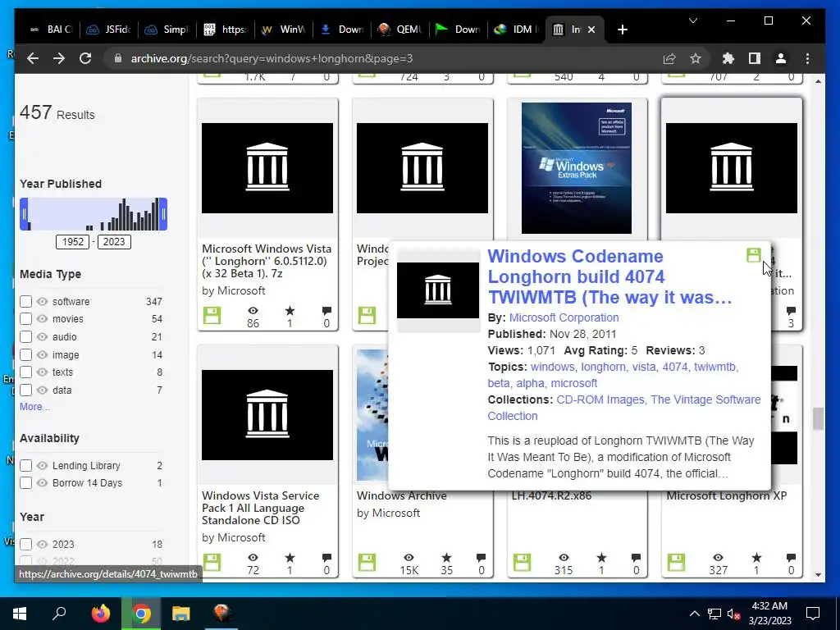Click thumbnail in hover popup
The height and width of the screenshot is (630, 840).
[x=438, y=290]
